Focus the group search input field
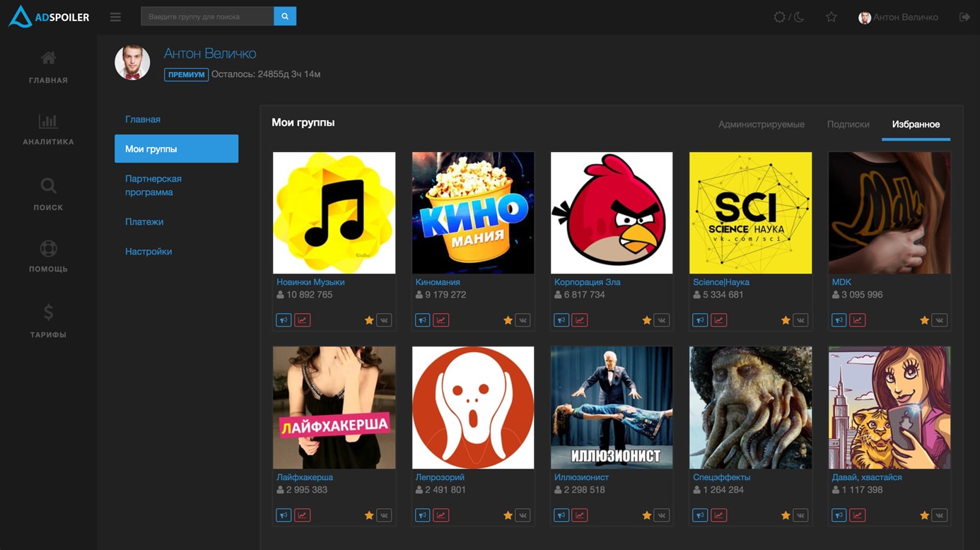 point(207,16)
